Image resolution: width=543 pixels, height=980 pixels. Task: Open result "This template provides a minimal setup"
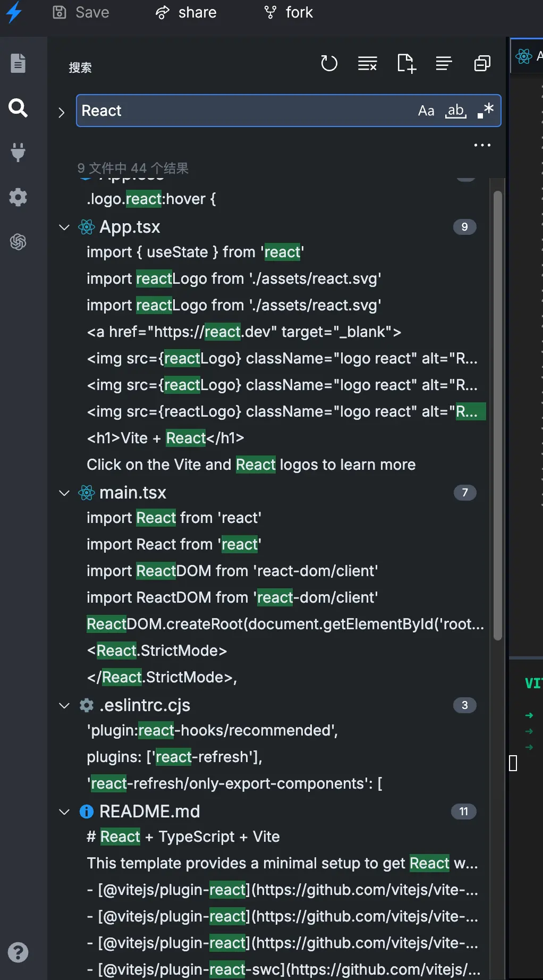[x=283, y=863]
